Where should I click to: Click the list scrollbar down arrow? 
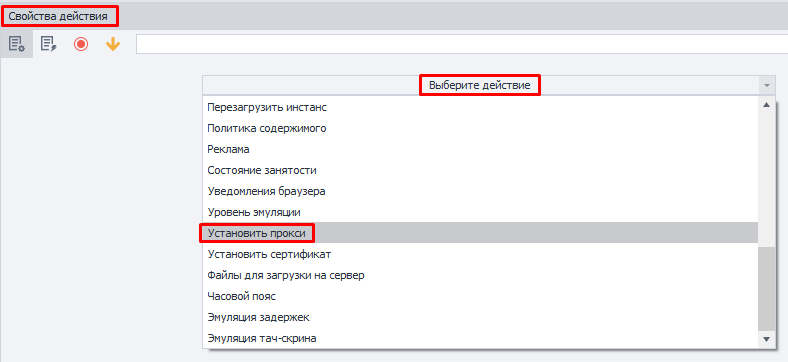pyautogui.click(x=766, y=340)
